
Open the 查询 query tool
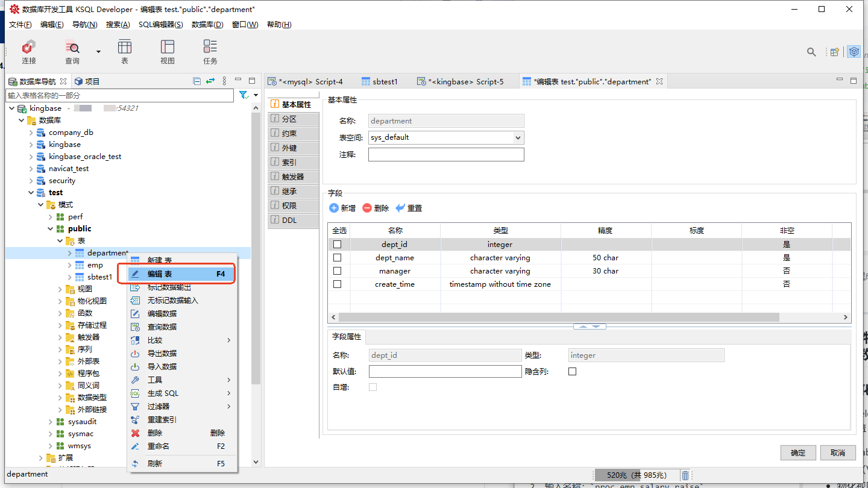(72, 48)
